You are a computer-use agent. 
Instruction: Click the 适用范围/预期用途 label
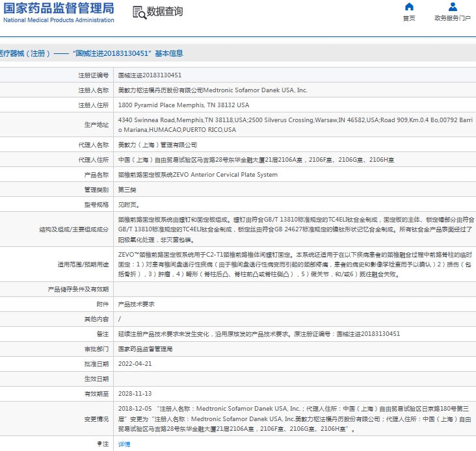[x=83, y=264]
